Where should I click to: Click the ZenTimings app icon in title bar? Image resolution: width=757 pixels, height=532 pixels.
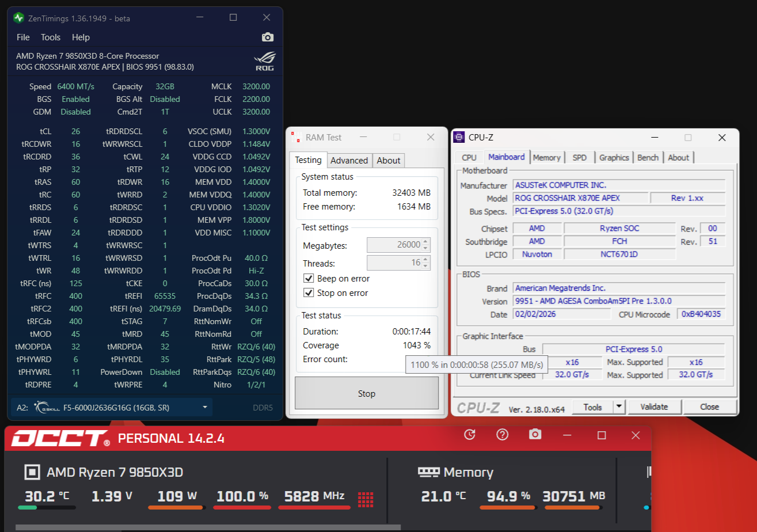(x=19, y=18)
